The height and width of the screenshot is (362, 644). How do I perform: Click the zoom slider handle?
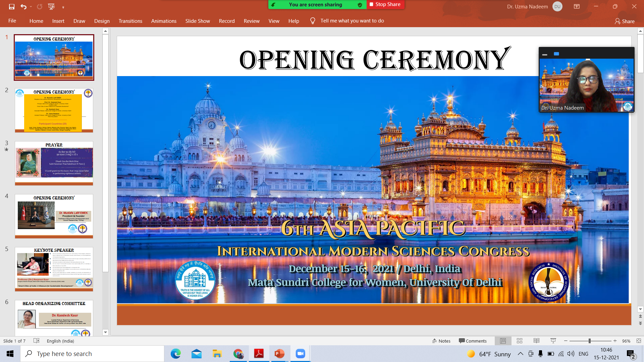tap(589, 341)
